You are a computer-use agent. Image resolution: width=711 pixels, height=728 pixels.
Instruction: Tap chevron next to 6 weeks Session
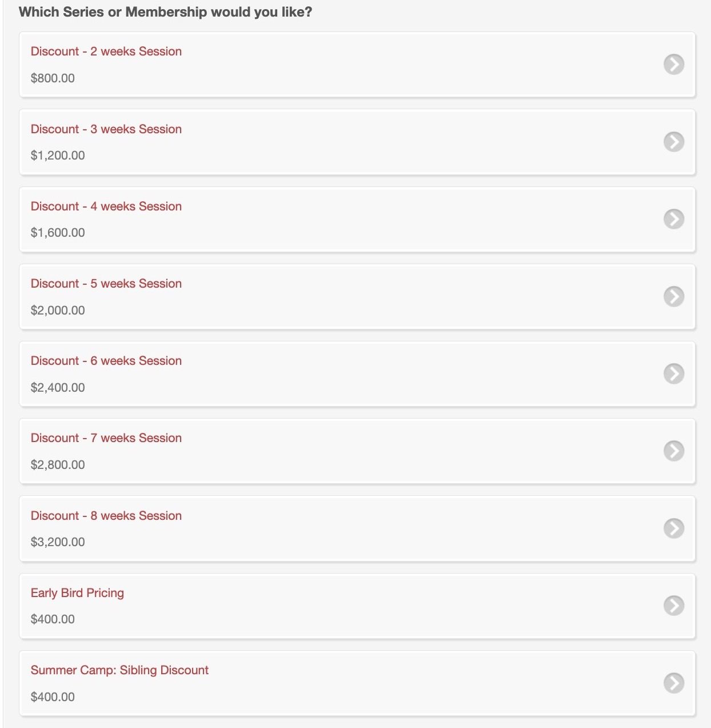point(674,373)
